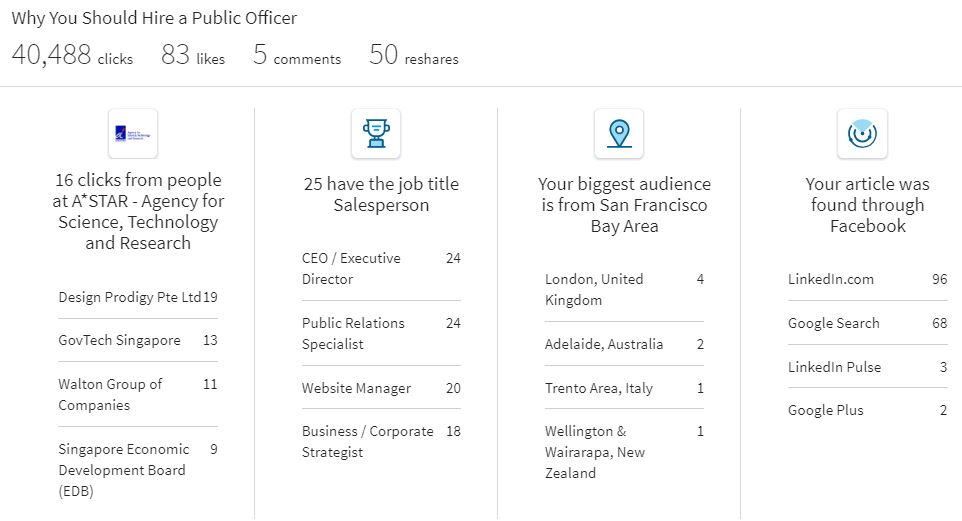This screenshot has height=521, width=962.
Task: Select the 50 reshares statistic
Action: [414, 55]
